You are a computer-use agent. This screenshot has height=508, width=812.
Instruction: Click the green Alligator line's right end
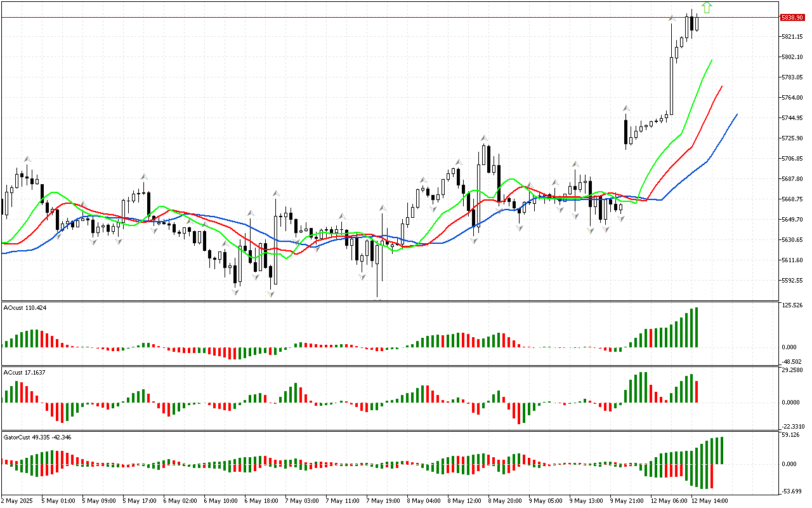712,60
